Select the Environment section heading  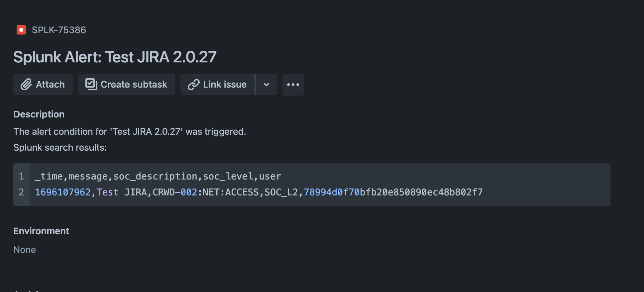41,231
